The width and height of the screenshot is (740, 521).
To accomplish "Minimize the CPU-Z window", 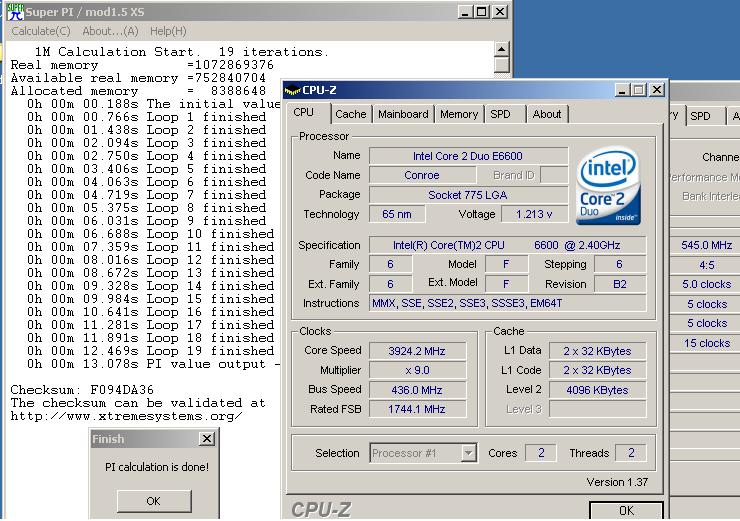I will click(622, 90).
